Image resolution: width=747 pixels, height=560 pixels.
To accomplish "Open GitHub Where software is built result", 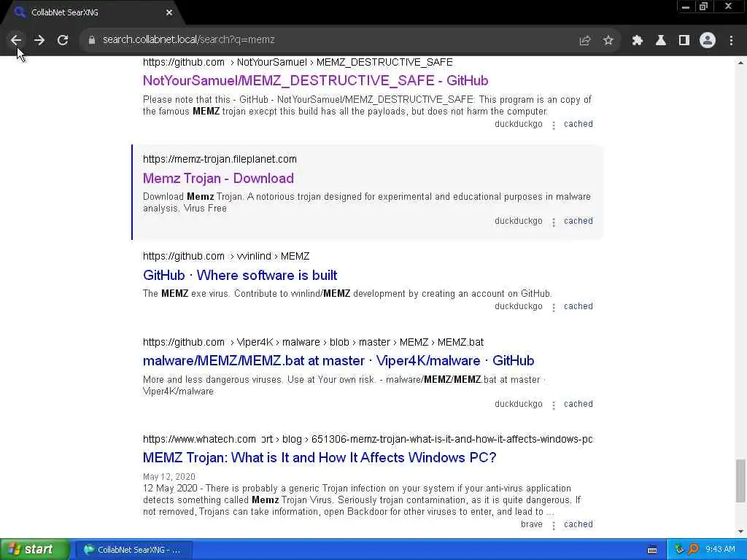I will pyautogui.click(x=240, y=275).
